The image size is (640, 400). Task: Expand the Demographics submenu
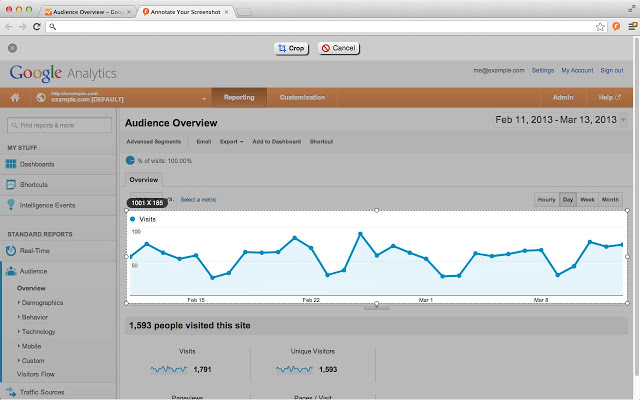point(42,302)
